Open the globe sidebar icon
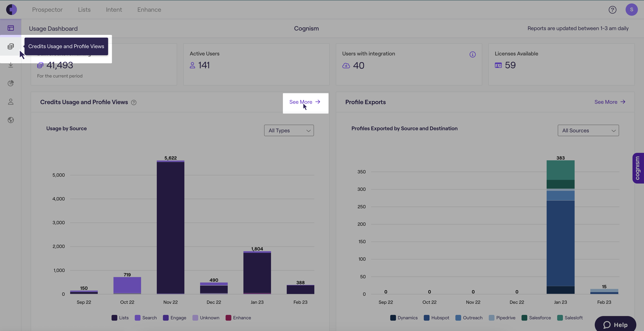 pos(11,120)
